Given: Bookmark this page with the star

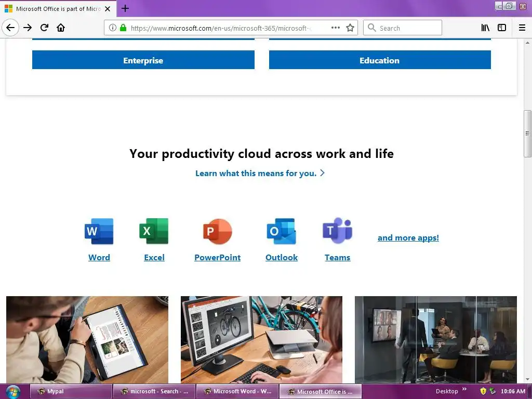Looking at the screenshot, I should pos(350,28).
